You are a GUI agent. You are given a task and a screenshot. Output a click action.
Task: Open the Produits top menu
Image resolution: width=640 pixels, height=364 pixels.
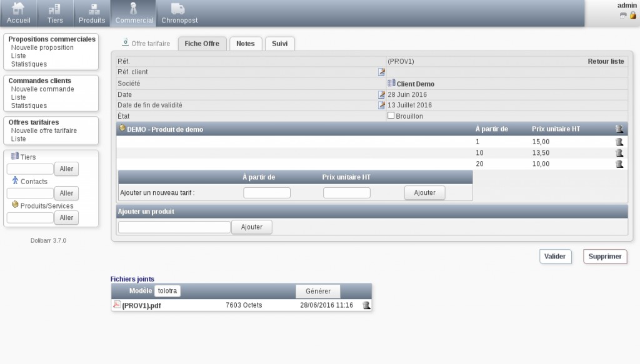pyautogui.click(x=92, y=14)
